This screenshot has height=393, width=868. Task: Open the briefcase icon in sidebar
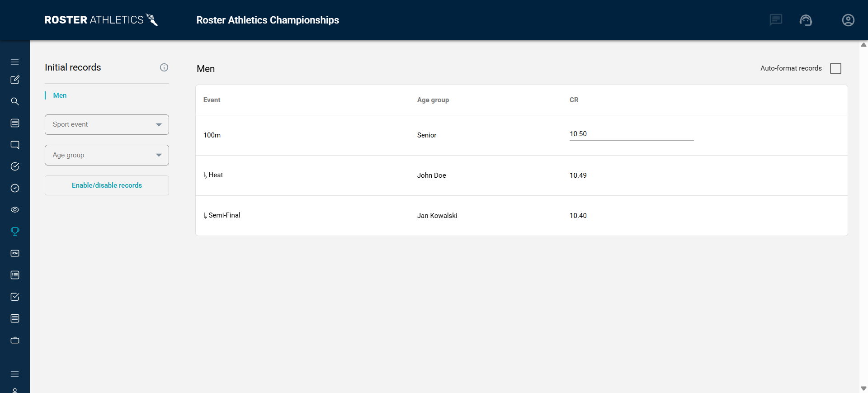point(15,340)
